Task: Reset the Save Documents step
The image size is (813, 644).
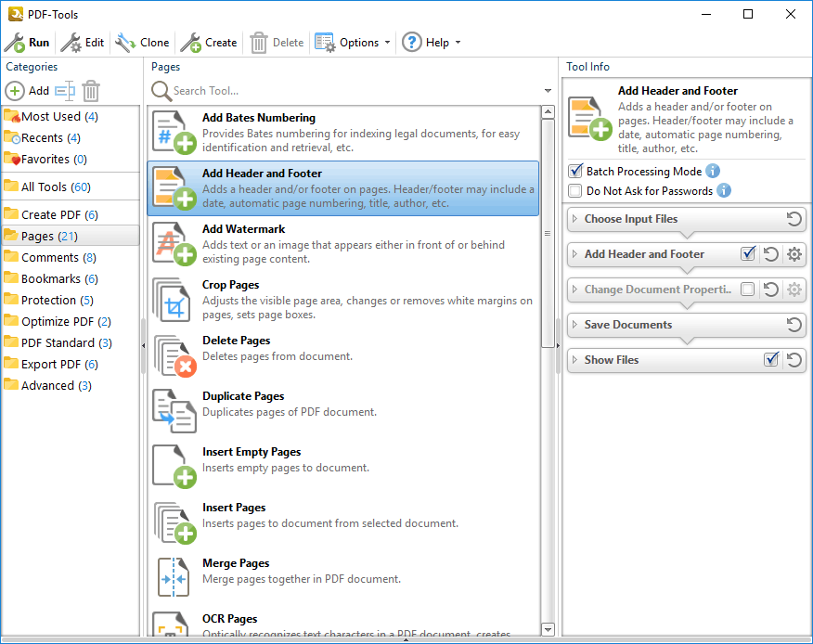Action: click(x=794, y=325)
